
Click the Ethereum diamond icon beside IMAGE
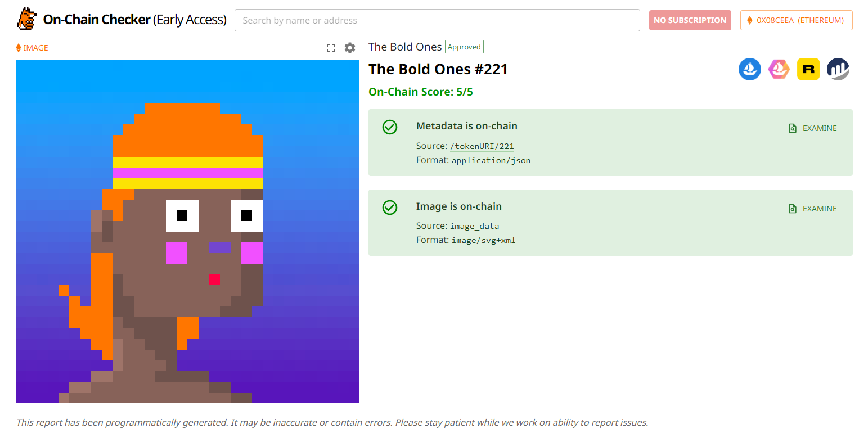pyautogui.click(x=19, y=48)
